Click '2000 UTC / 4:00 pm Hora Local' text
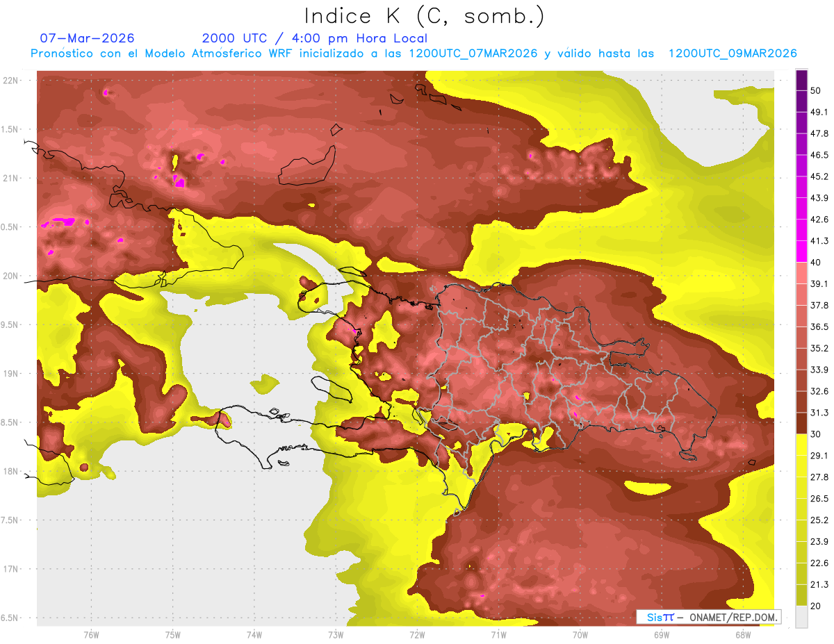 pyautogui.click(x=315, y=38)
